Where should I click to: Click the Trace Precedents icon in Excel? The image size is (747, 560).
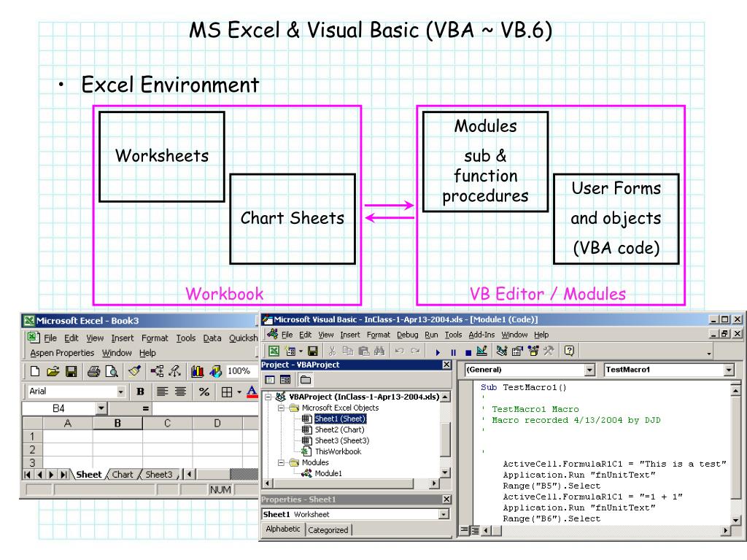click(x=157, y=371)
